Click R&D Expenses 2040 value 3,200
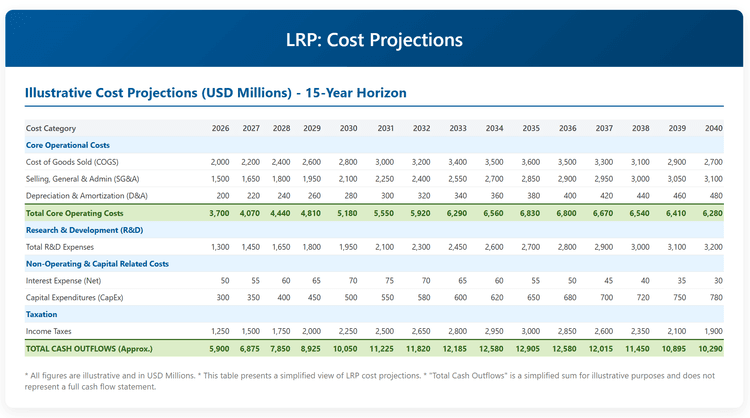This screenshot has height=418, width=750. (x=713, y=247)
